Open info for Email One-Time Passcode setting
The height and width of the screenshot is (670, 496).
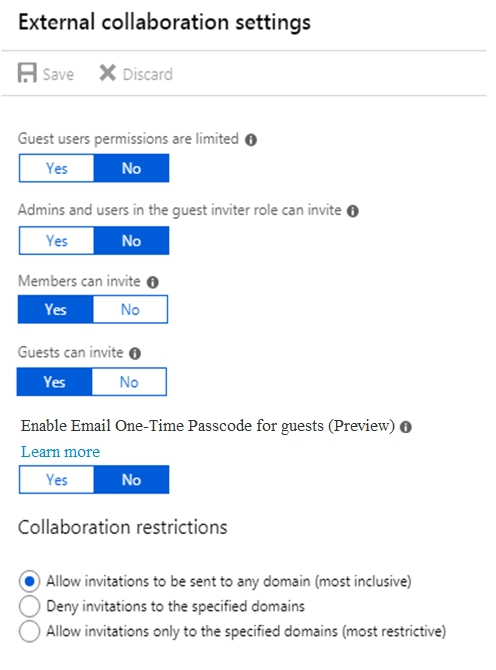click(405, 427)
